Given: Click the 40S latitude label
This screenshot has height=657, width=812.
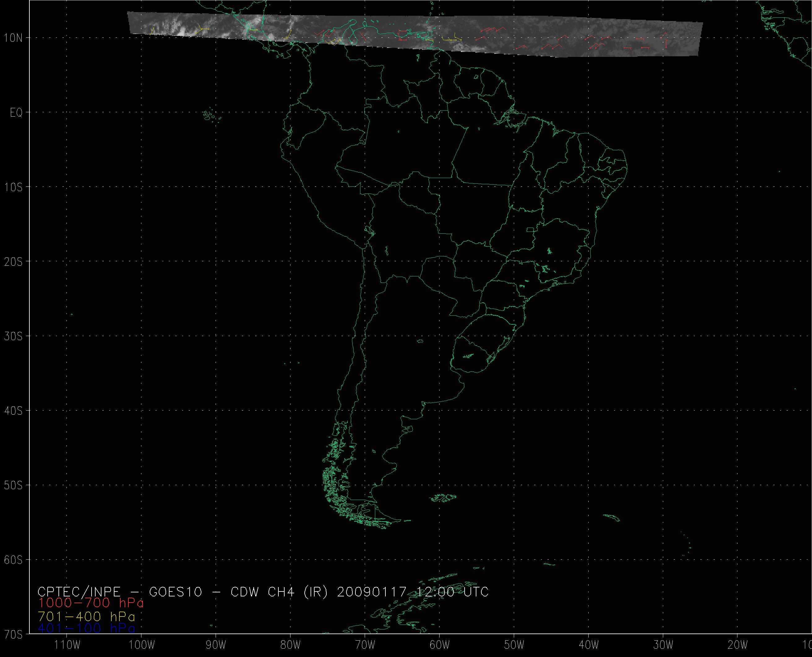Looking at the screenshot, I should [x=14, y=411].
